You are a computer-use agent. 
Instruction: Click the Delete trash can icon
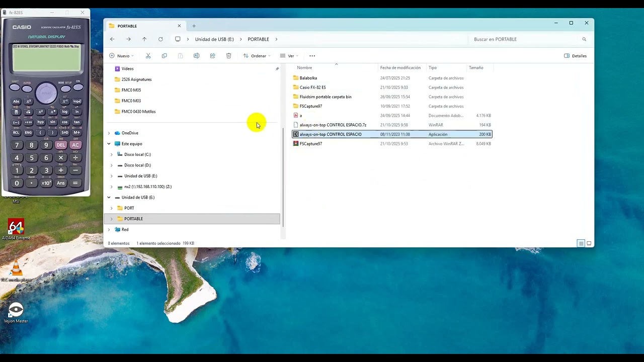coord(228,56)
